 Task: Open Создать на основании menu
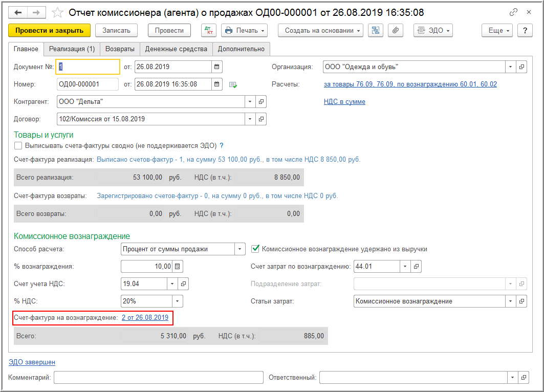point(320,31)
